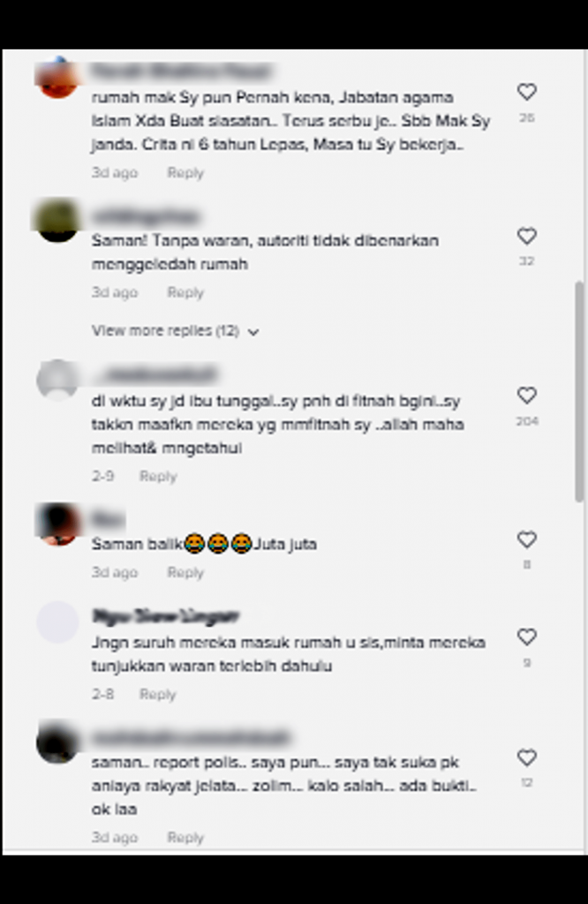The image size is (588, 904).
Task: Expand View more replies (12)
Action: (x=175, y=331)
